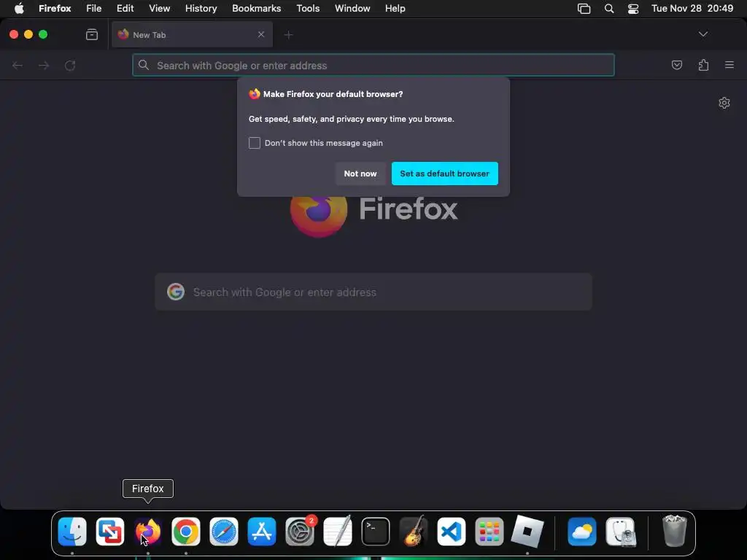Go back using the back arrow
This screenshot has height=560, width=747.
[18, 65]
